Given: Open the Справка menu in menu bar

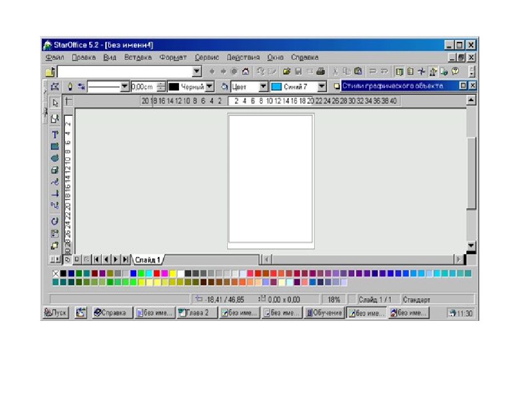Looking at the screenshot, I should click(304, 57).
